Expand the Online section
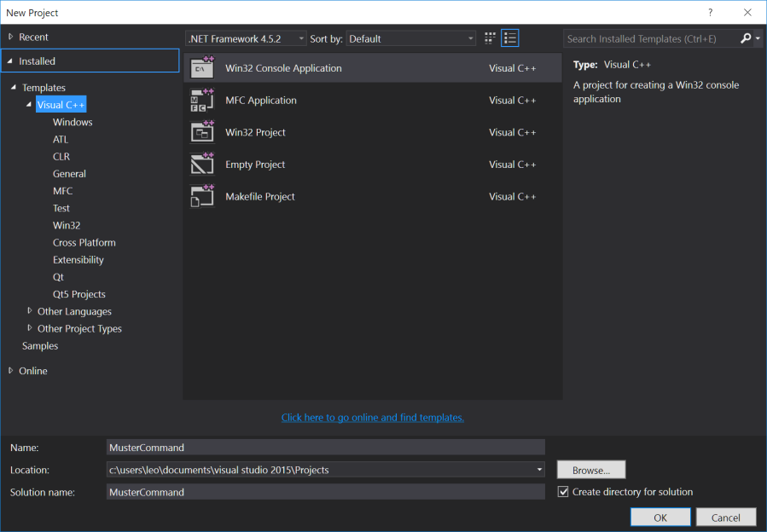This screenshot has width=767, height=532. click(x=11, y=371)
